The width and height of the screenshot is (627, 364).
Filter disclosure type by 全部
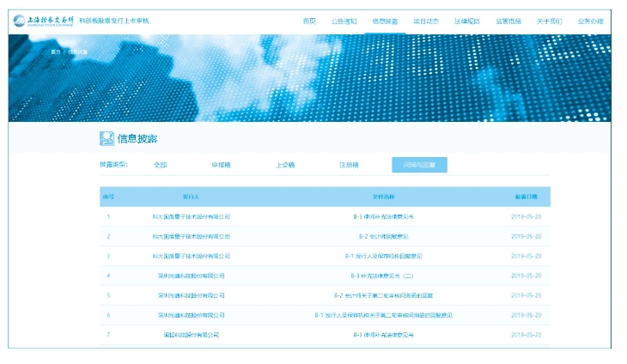[x=161, y=165]
